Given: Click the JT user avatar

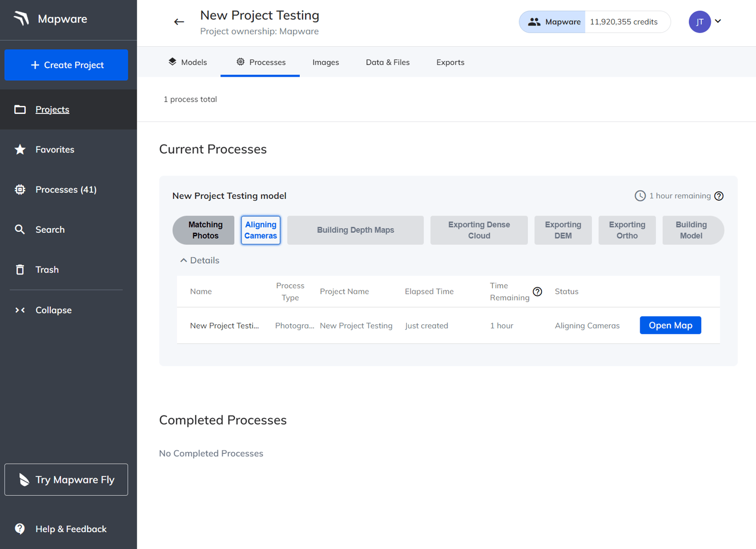Looking at the screenshot, I should click(699, 22).
